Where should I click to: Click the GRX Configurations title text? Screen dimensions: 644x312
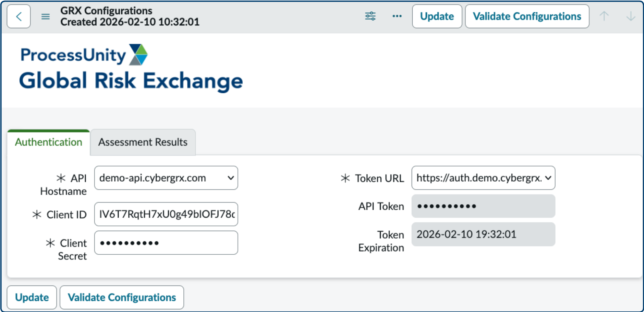[x=106, y=11]
